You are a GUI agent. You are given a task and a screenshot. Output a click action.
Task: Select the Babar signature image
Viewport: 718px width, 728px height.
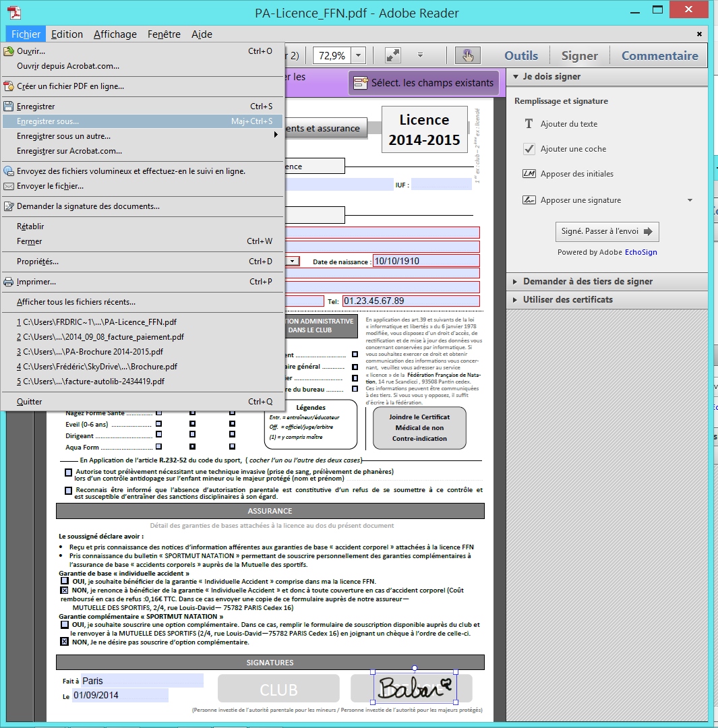pos(414,688)
